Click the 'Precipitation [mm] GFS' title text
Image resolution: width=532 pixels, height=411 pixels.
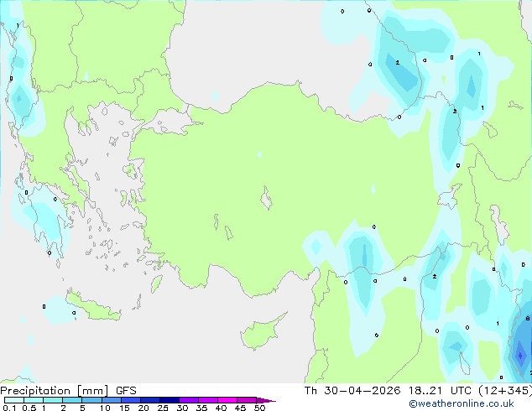coord(68,391)
